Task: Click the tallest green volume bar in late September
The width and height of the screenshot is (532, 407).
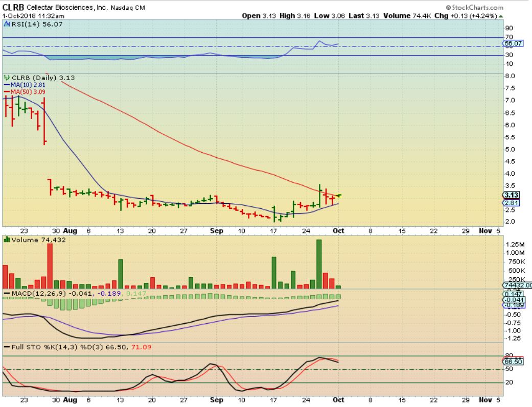Action: [319, 264]
